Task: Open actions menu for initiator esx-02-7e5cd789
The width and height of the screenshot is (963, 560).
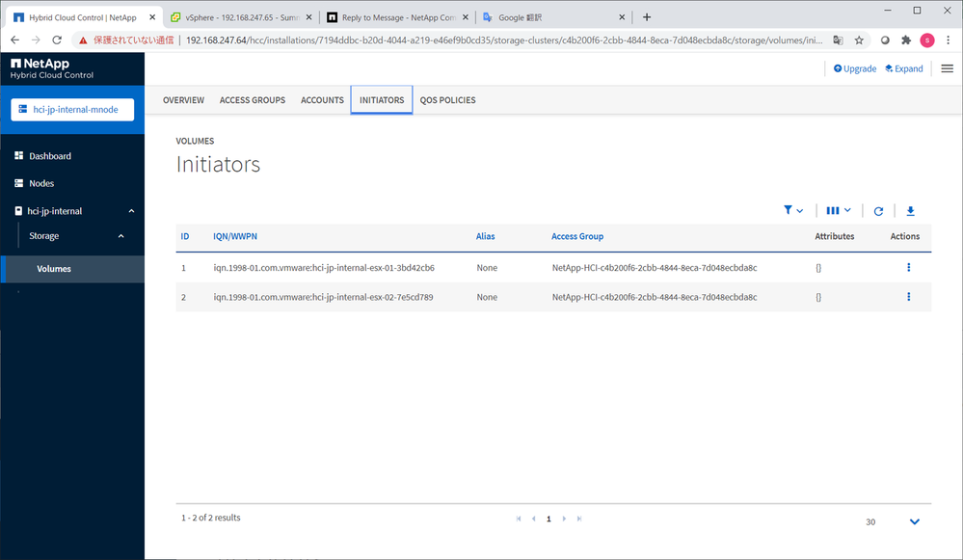Action: (x=908, y=297)
